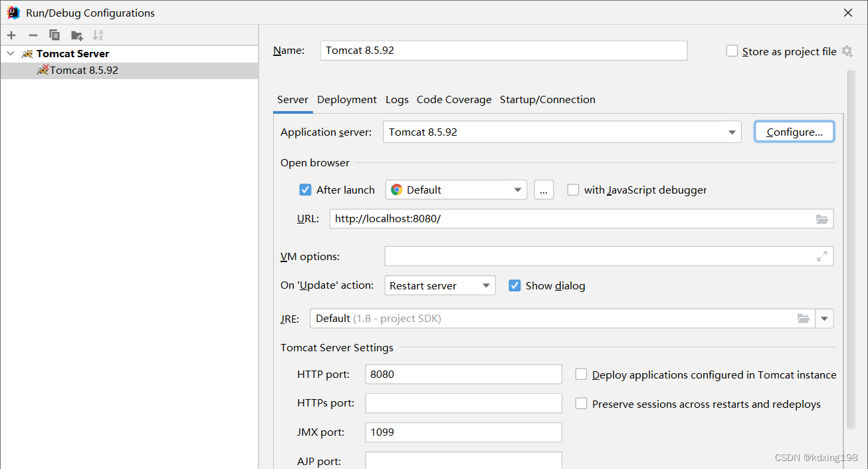Select Tomcat 8.5.92 in the configuration tree
Image resolution: width=868 pixels, height=469 pixels.
129,71
